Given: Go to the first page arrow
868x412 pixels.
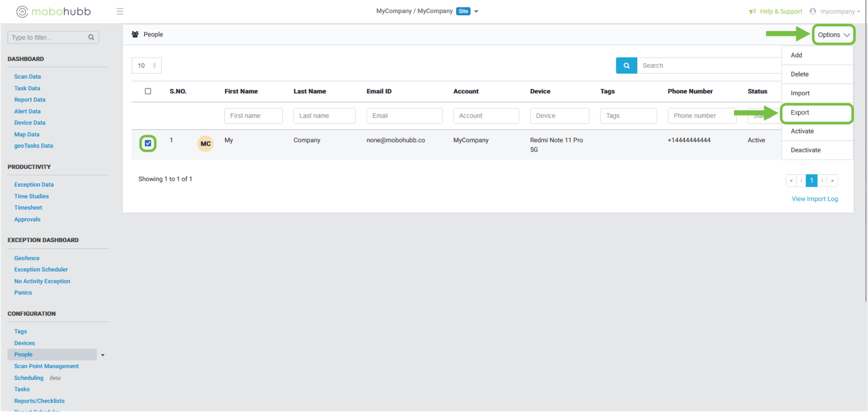Looking at the screenshot, I should point(791,181).
